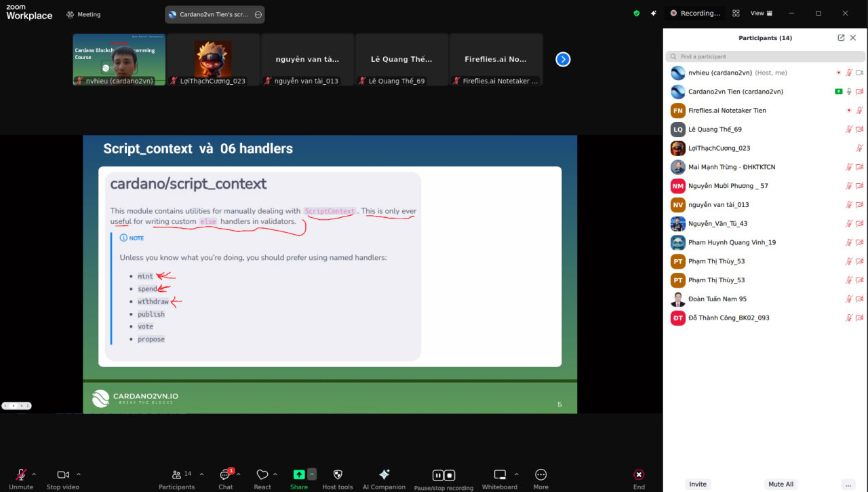This screenshot has width=868, height=492.
Task: Select participant Đỗ Thành Công_BK02_093
Action: pos(765,318)
